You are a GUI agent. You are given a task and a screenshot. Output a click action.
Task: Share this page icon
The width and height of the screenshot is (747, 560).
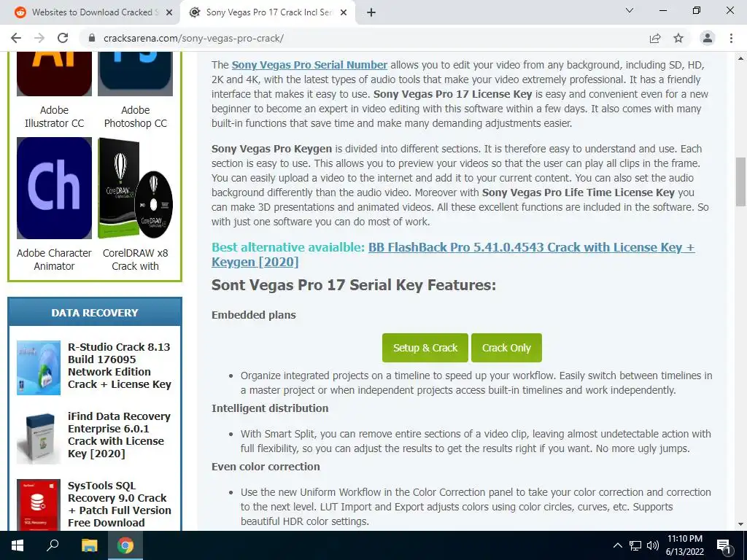655,38
